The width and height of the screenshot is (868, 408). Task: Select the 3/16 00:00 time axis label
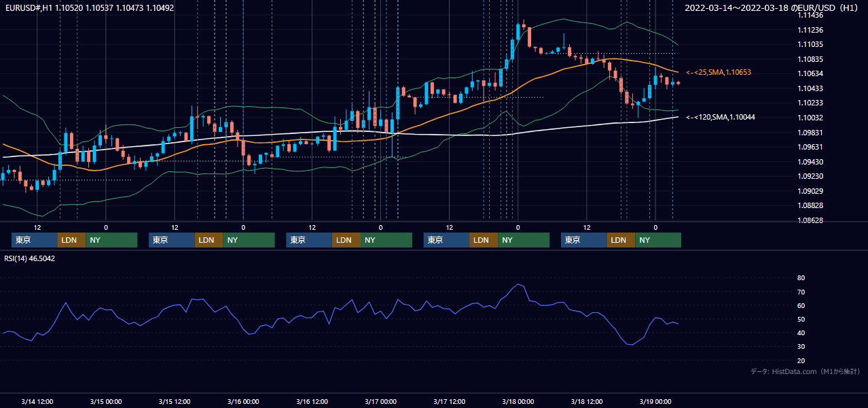coord(243,401)
